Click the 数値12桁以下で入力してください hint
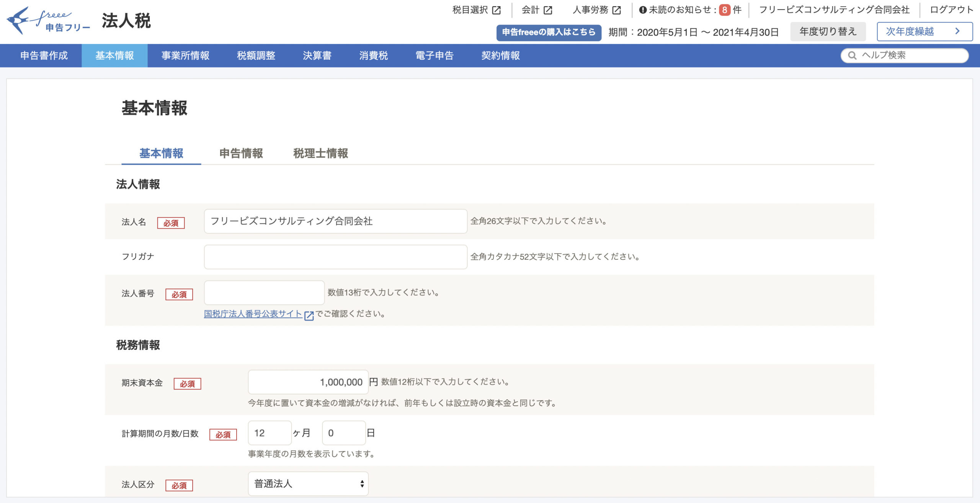This screenshot has width=980, height=503. point(445,382)
